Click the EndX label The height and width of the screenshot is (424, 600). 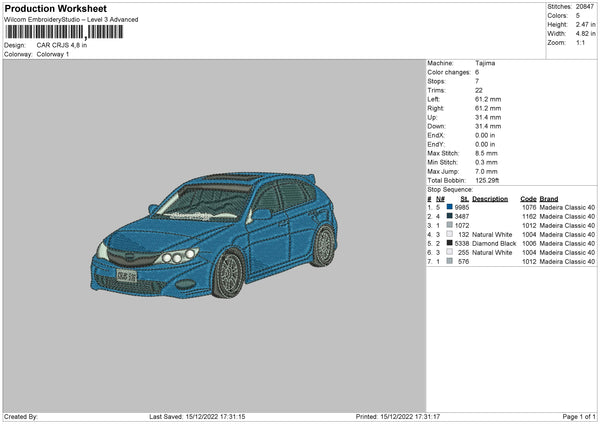436,135
